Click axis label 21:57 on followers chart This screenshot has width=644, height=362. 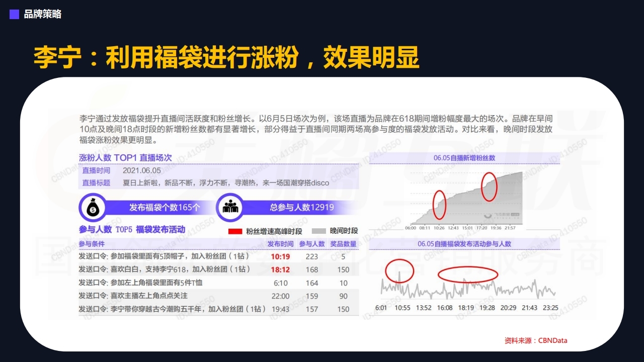click(x=511, y=228)
